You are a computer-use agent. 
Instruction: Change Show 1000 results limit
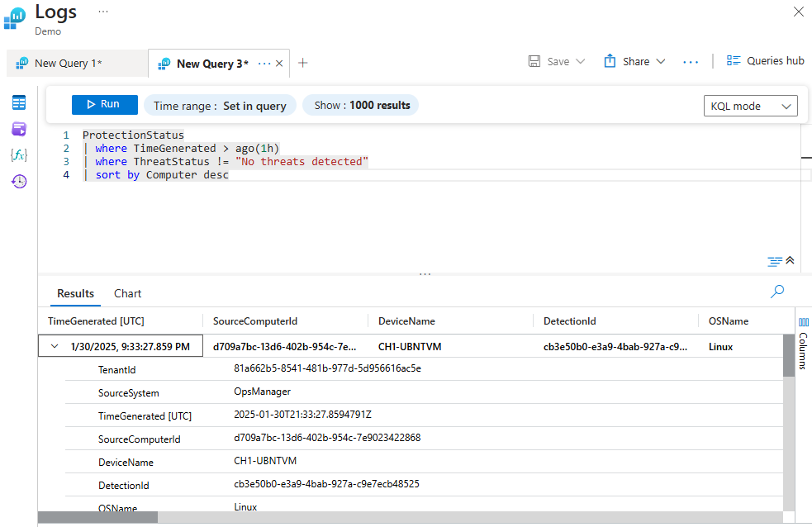(x=361, y=105)
